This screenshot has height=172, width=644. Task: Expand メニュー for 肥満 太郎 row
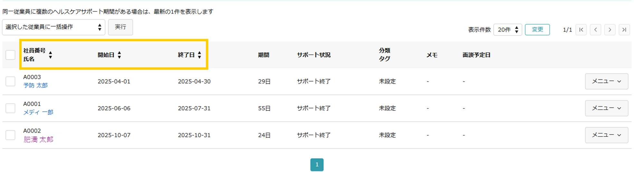click(x=606, y=135)
